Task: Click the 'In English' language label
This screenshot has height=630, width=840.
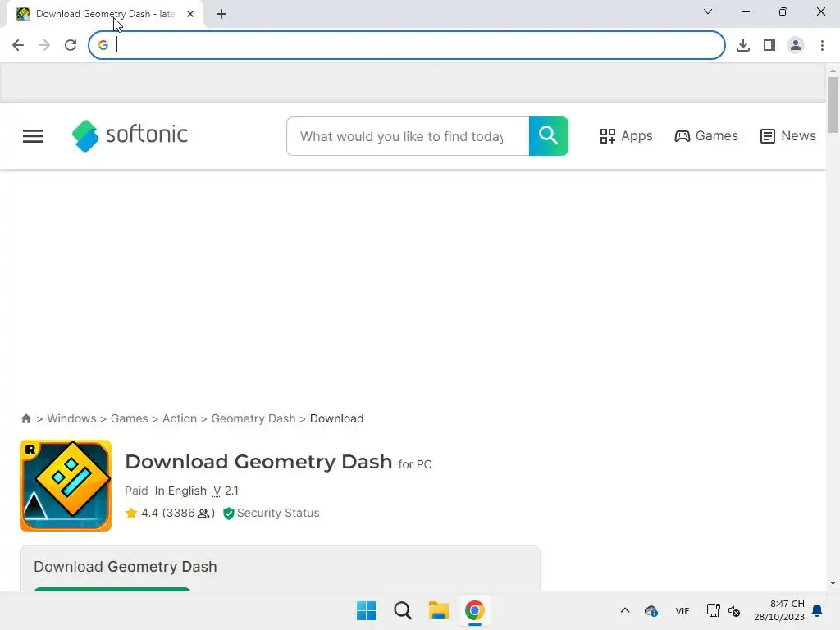Action: click(180, 491)
